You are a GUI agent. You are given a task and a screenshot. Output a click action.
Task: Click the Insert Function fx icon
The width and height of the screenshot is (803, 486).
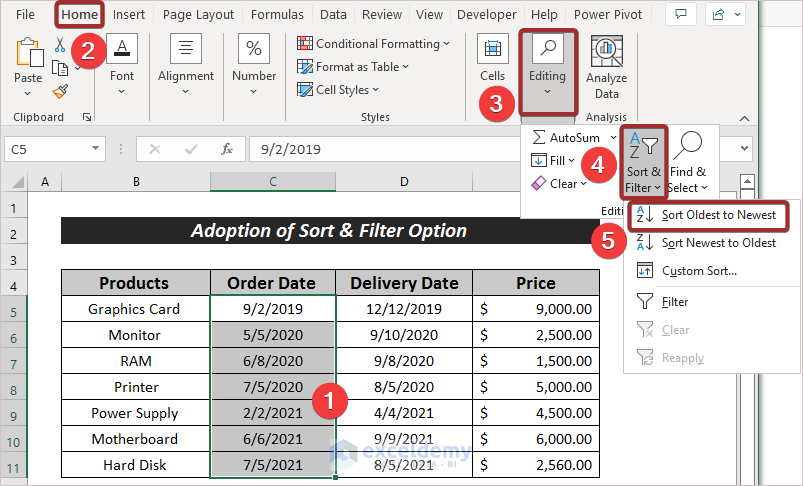pos(227,149)
